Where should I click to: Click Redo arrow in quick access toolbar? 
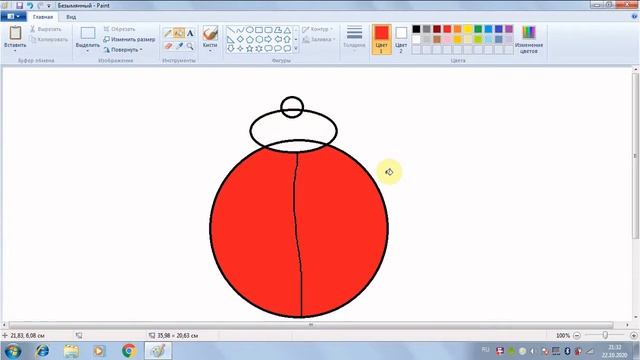[x=40, y=6]
